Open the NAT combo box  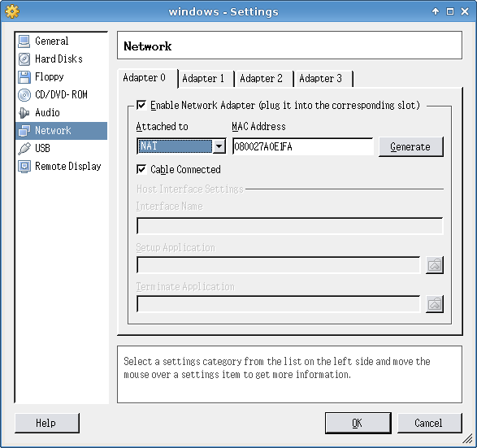tap(181, 146)
